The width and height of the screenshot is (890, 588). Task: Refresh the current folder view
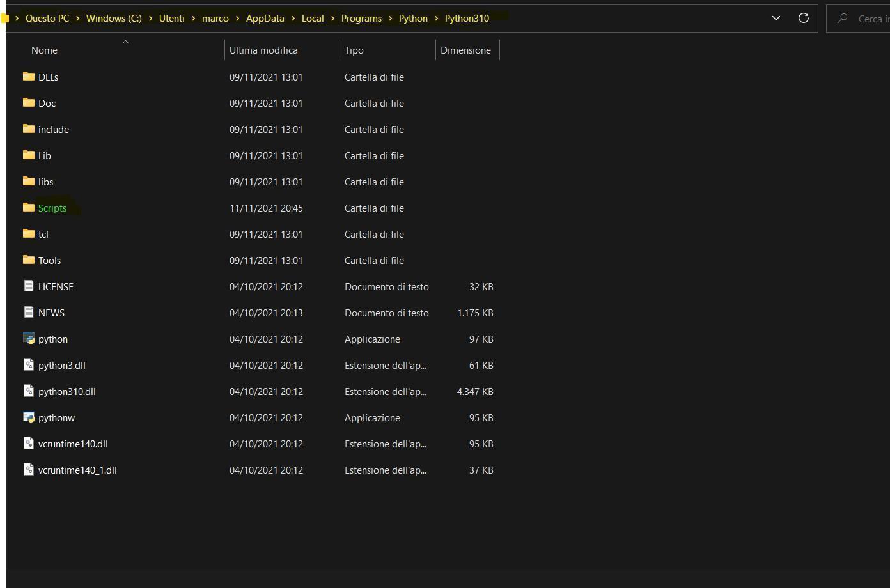click(x=804, y=18)
